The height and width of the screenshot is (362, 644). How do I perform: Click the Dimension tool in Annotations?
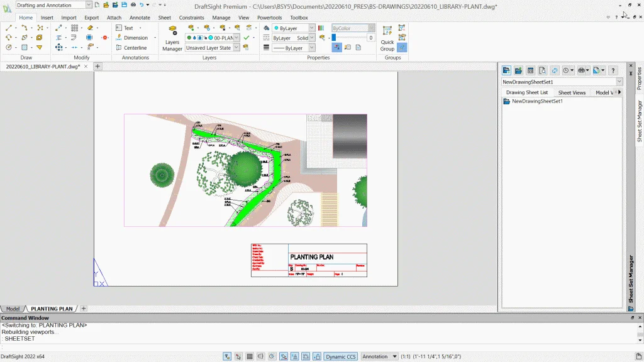(x=135, y=38)
